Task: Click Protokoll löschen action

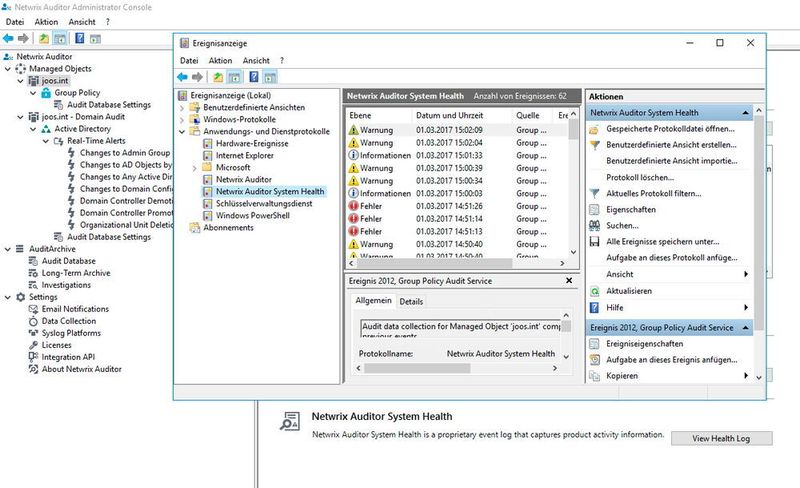Action: pyautogui.click(x=640, y=178)
